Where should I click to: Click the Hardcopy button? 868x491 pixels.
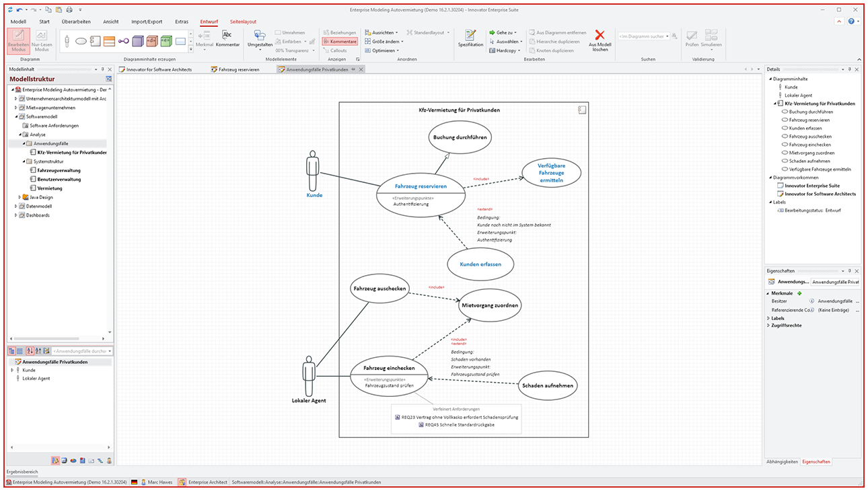point(505,50)
